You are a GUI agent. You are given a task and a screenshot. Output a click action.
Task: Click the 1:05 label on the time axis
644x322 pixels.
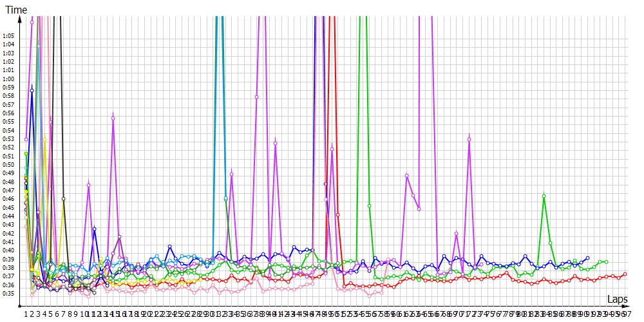8,36
